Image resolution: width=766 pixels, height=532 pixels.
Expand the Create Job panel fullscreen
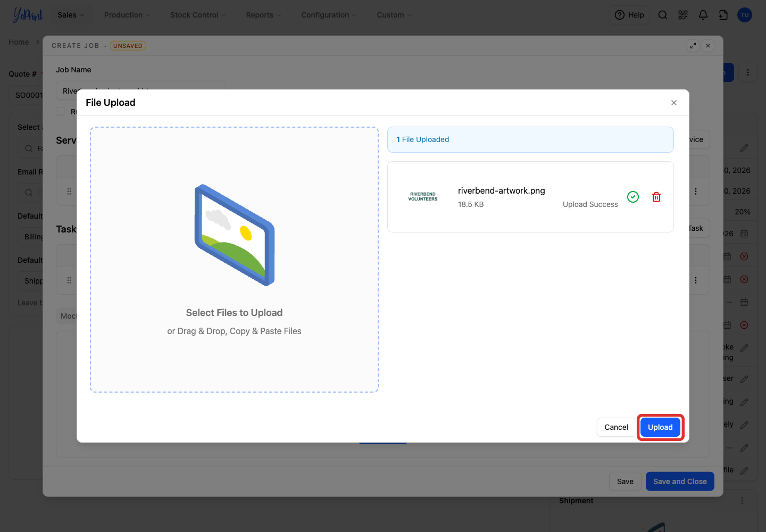tap(693, 46)
